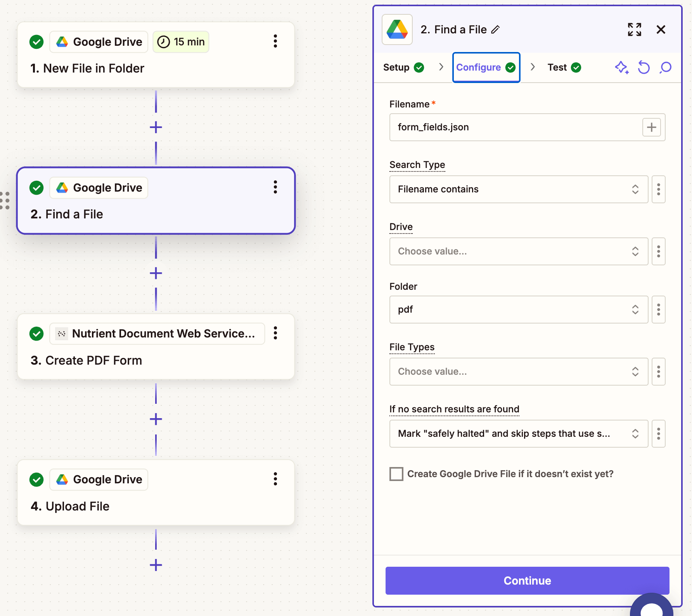The height and width of the screenshot is (616, 692).
Task: Open three-dot menu on New File in Folder step
Action: 275,41
